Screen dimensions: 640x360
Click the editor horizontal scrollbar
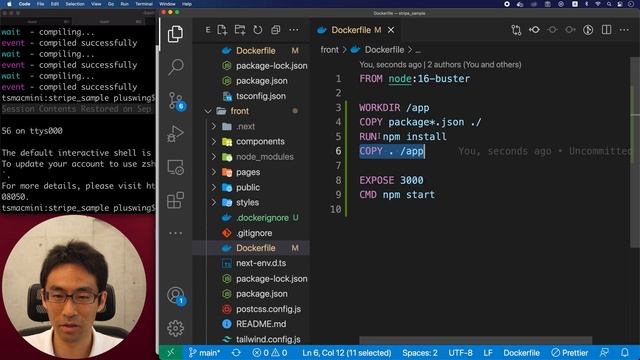(x=475, y=340)
